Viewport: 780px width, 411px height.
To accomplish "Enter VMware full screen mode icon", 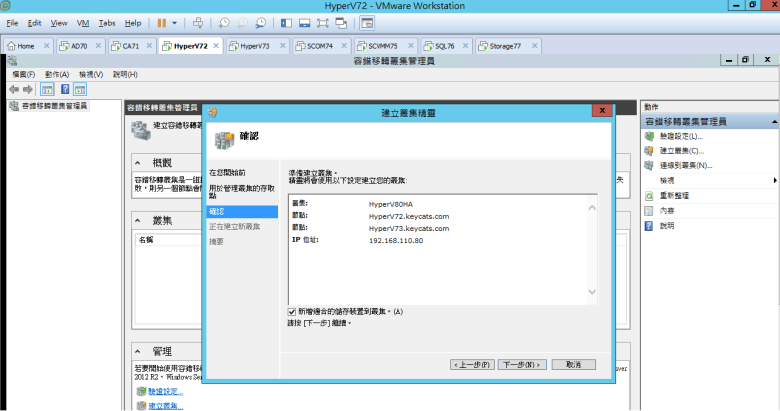I will (323, 22).
